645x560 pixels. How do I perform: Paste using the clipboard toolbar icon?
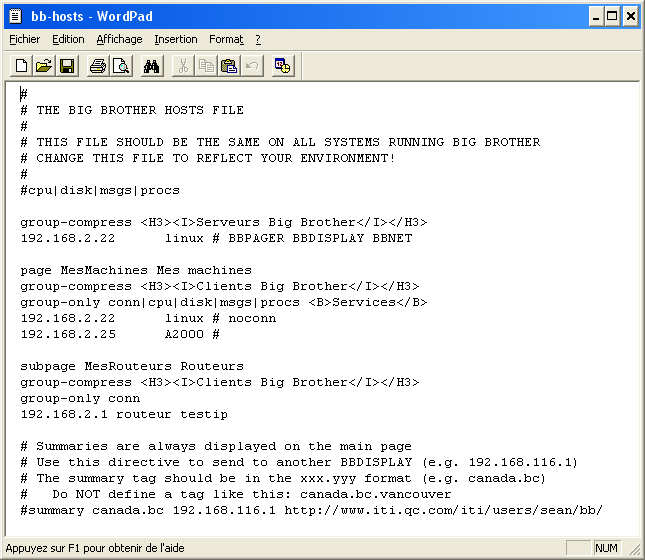coord(229,67)
